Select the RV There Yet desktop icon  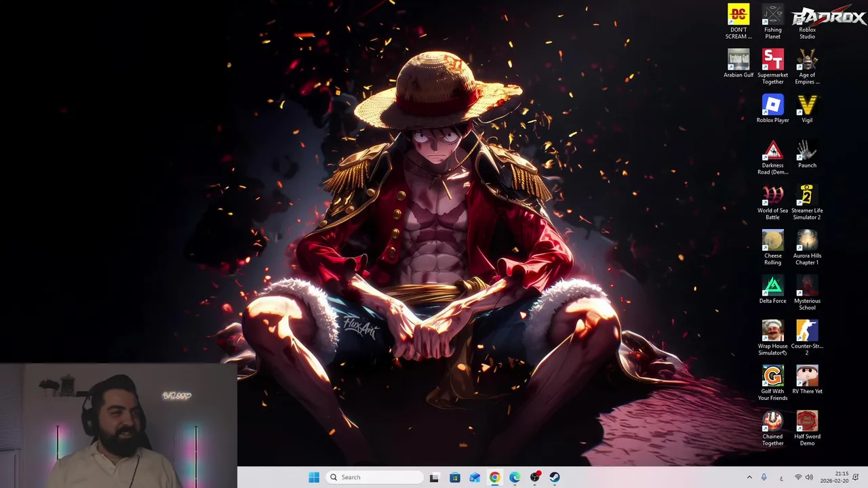(x=807, y=380)
